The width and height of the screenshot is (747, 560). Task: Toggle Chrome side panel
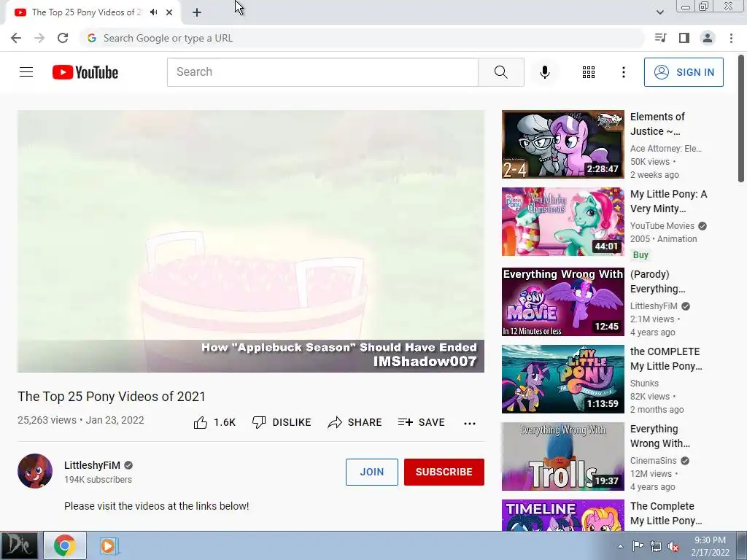(x=684, y=38)
